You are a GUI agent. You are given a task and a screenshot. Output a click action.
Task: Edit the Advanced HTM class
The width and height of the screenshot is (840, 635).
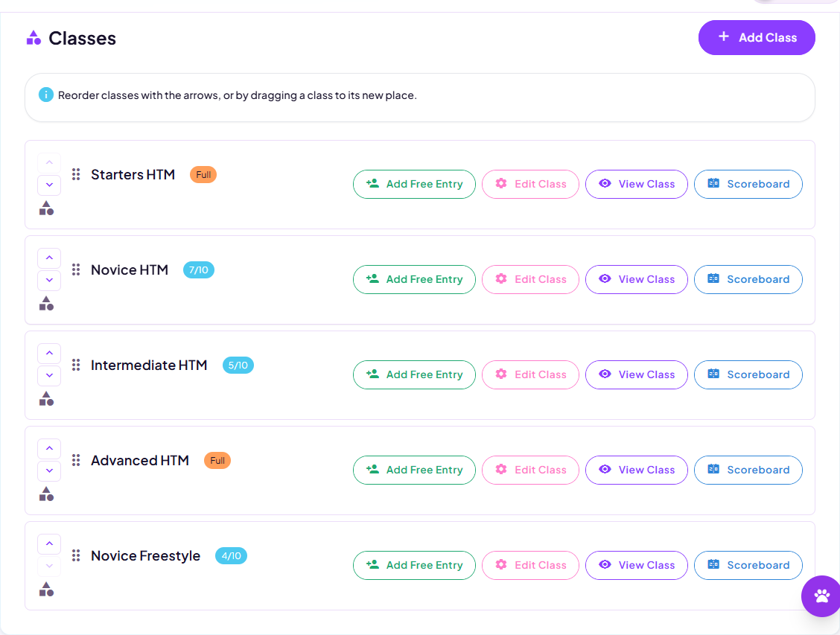(x=530, y=470)
